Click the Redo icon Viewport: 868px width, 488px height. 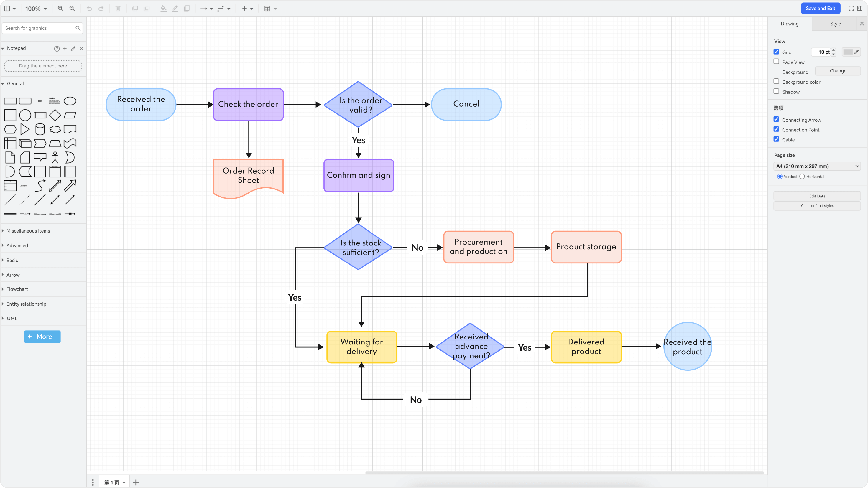[x=101, y=9]
